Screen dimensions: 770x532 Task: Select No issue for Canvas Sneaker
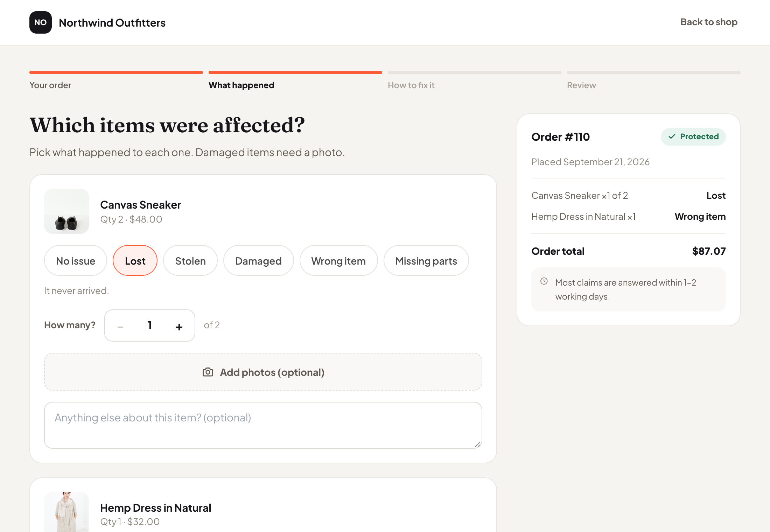[x=76, y=261]
